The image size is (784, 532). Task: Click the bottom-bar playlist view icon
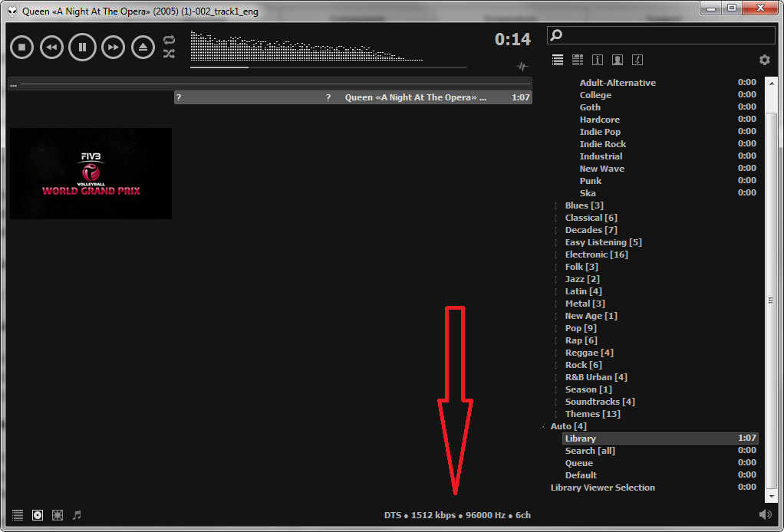pos(18,515)
